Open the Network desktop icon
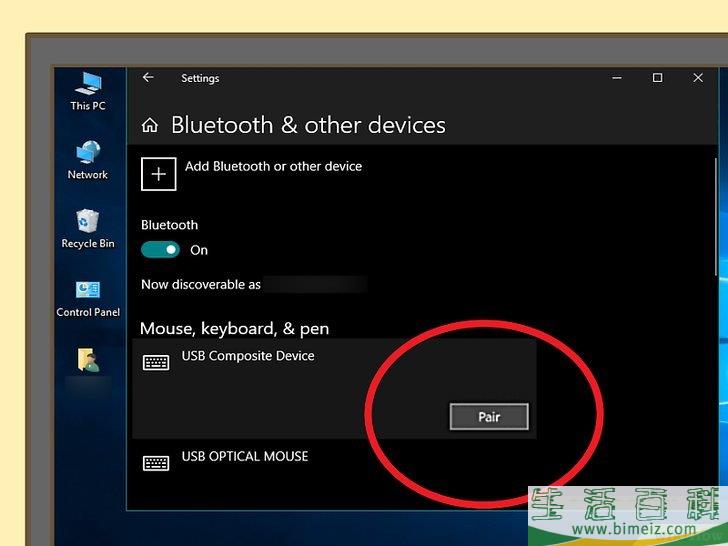 pyautogui.click(x=88, y=160)
